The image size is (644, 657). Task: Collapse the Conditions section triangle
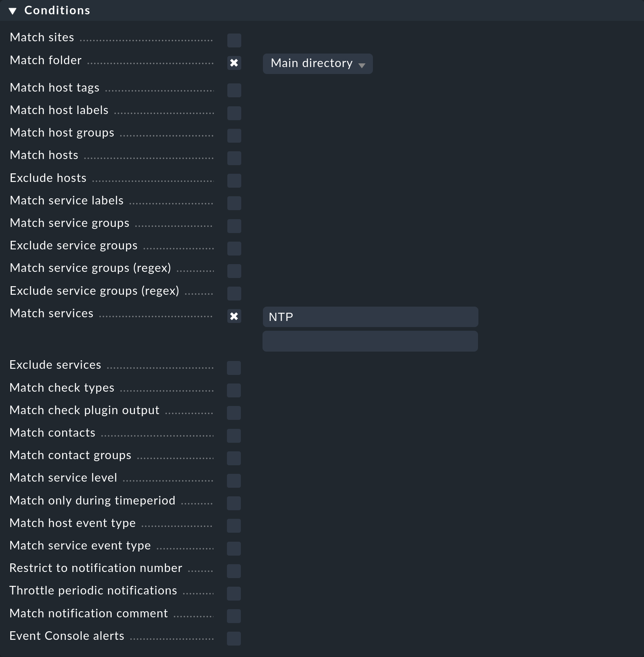click(13, 11)
